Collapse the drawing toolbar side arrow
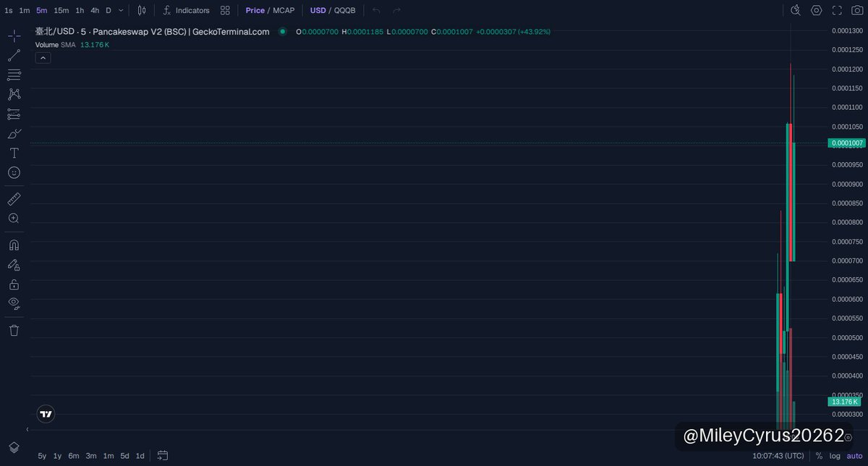 27,430
